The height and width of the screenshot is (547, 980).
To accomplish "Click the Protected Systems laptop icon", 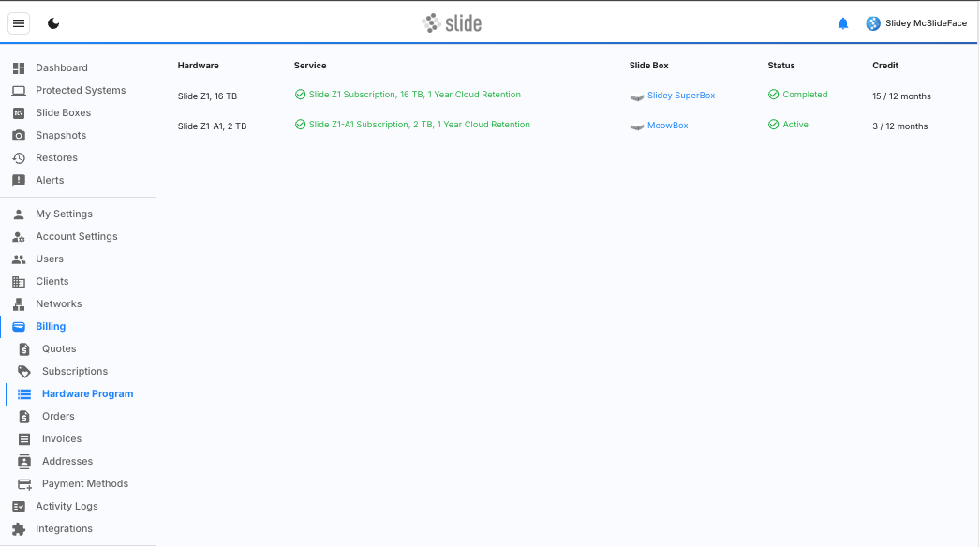I will (x=19, y=90).
